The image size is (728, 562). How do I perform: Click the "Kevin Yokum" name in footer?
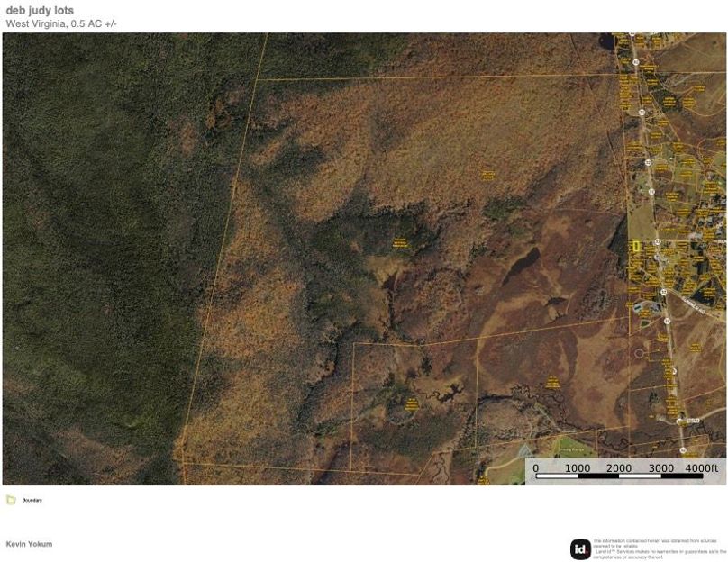coord(29,544)
